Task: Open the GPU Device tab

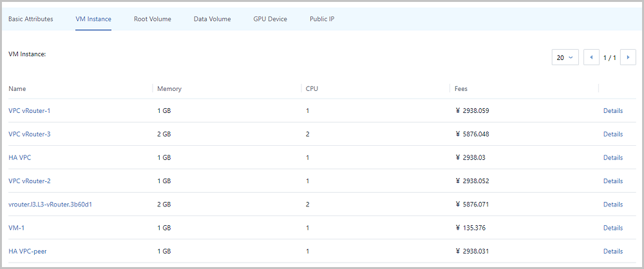Action: point(270,19)
